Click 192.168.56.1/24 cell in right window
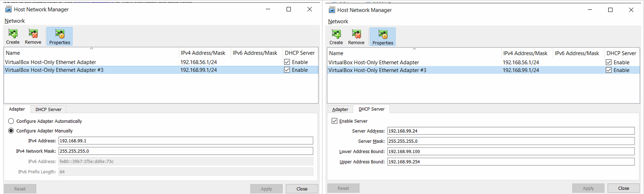 point(521,63)
